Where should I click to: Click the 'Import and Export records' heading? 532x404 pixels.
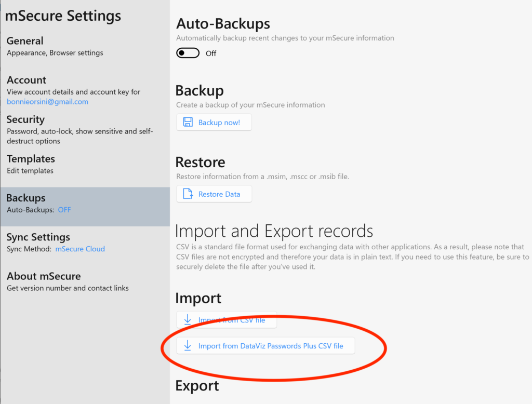click(274, 231)
